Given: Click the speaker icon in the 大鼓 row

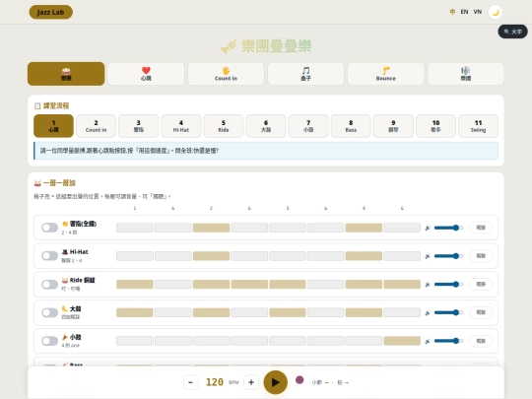Looking at the screenshot, I should pos(428,313).
